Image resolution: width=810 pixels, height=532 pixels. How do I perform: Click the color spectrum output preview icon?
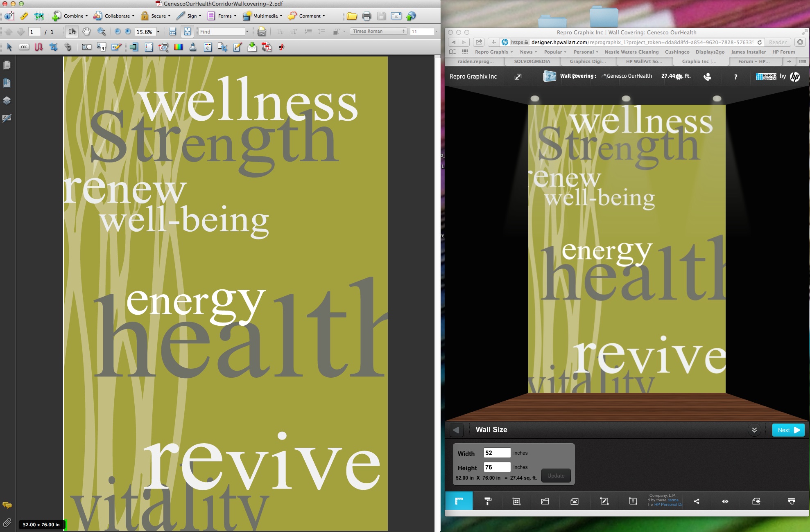[178, 47]
